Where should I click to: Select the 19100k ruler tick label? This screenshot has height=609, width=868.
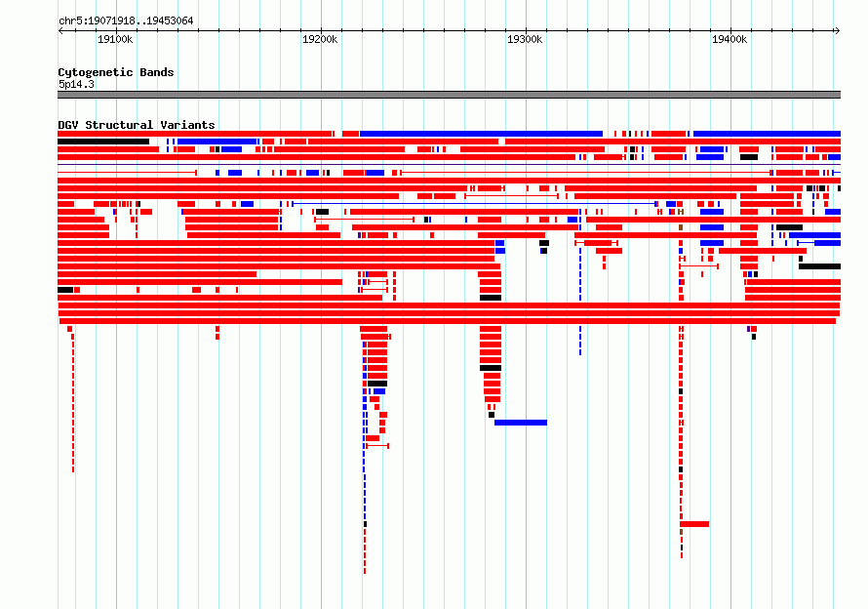point(115,39)
